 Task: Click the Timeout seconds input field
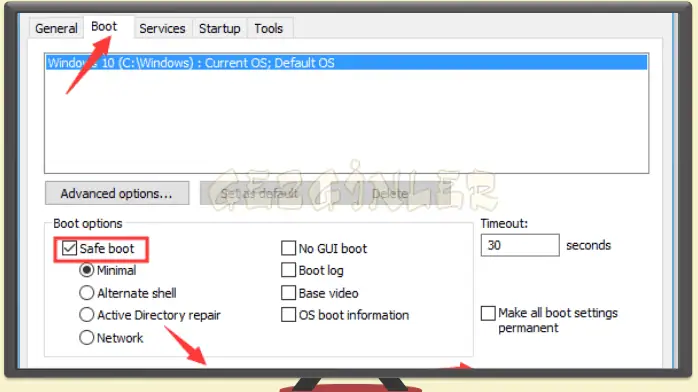click(x=520, y=245)
